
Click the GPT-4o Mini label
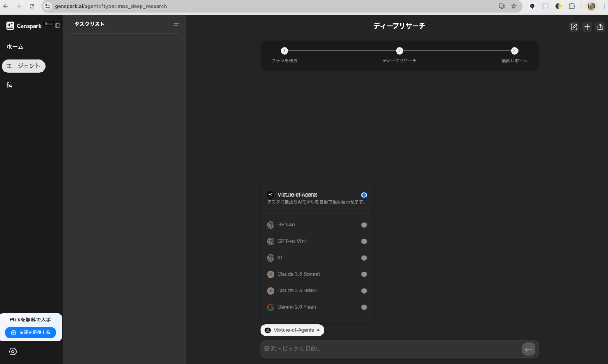pos(291,241)
